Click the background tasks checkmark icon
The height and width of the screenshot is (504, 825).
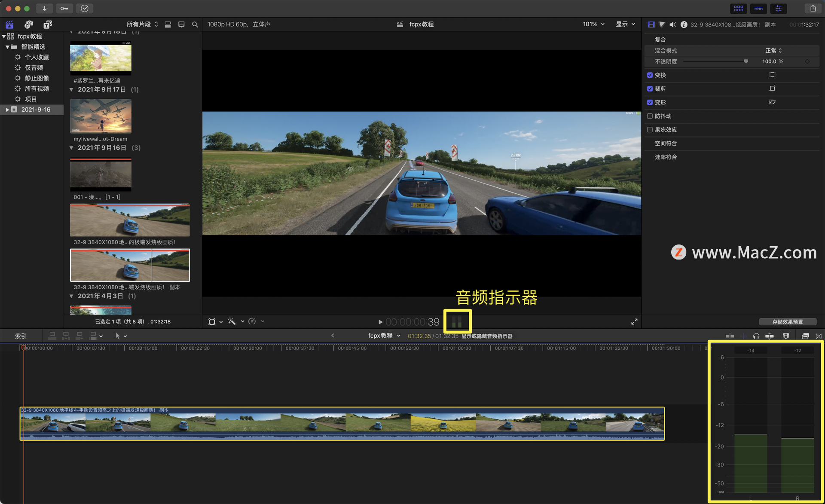(85, 8)
